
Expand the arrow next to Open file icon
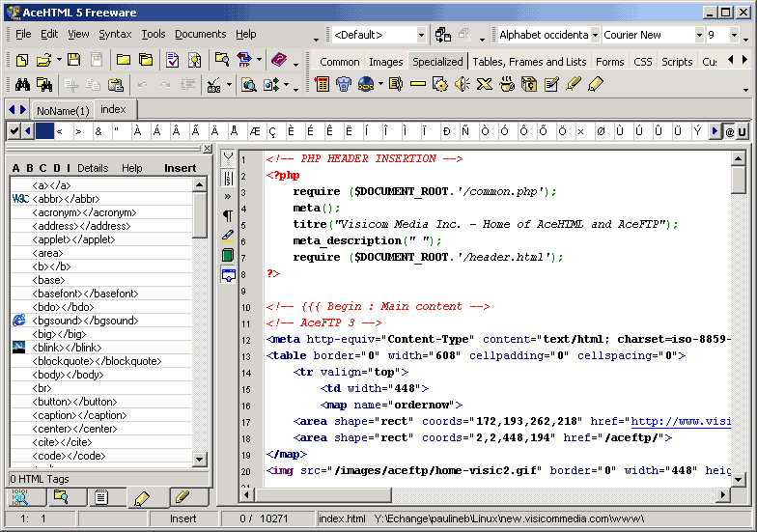[x=59, y=60]
